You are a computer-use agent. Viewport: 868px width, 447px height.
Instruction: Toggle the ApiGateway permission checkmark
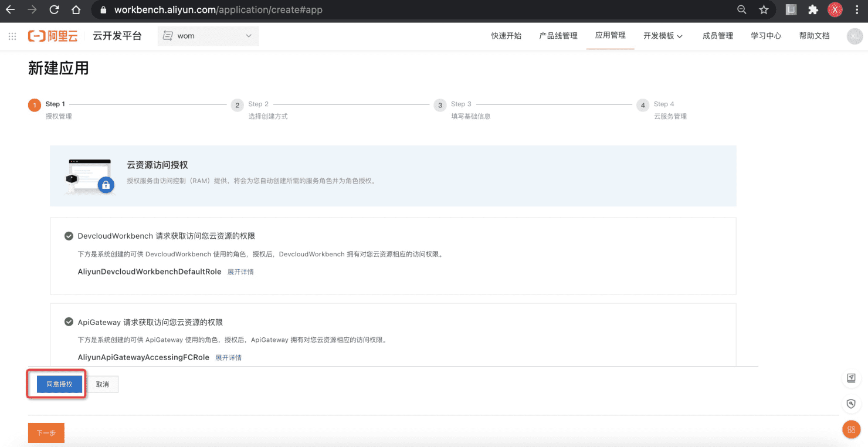point(69,322)
